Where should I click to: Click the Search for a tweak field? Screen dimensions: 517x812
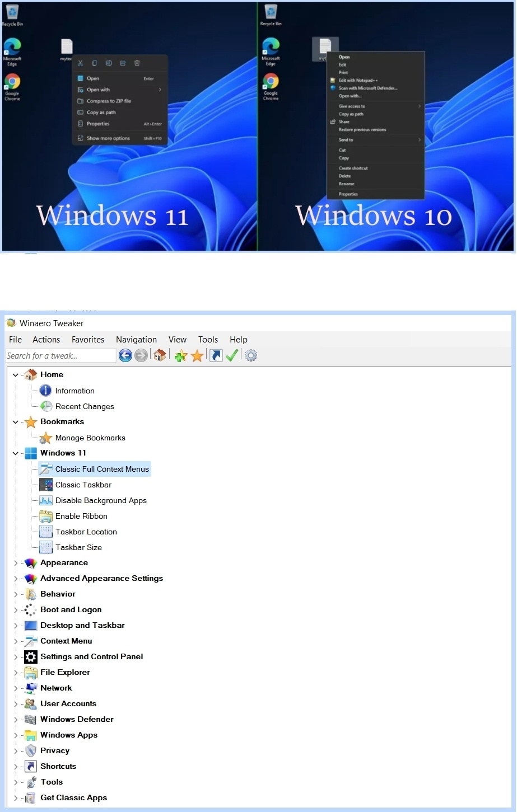tap(60, 356)
